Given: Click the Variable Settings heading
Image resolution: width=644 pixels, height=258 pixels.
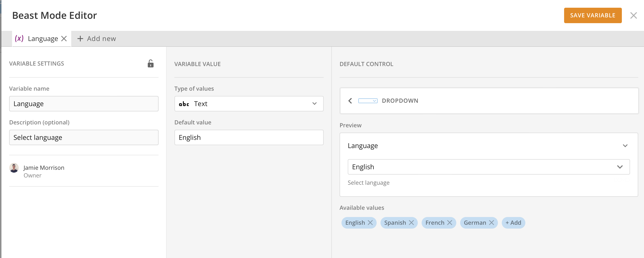Looking at the screenshot, I should [37, 64].
